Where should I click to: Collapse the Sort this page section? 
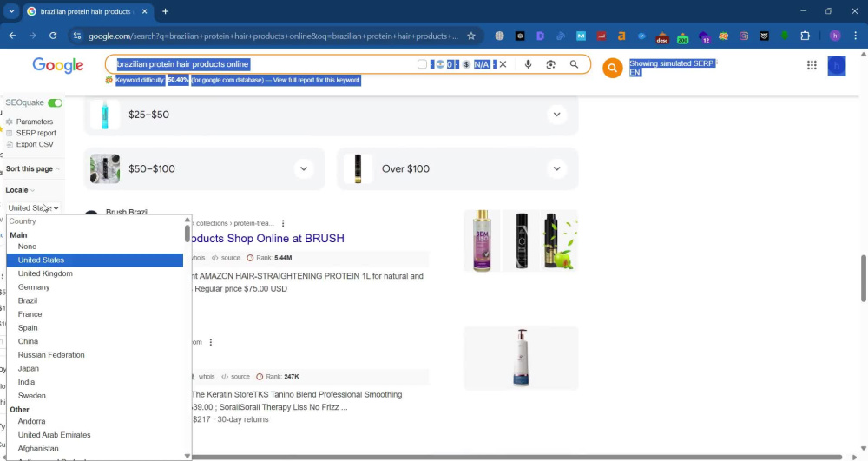click(x=33, y=168)
